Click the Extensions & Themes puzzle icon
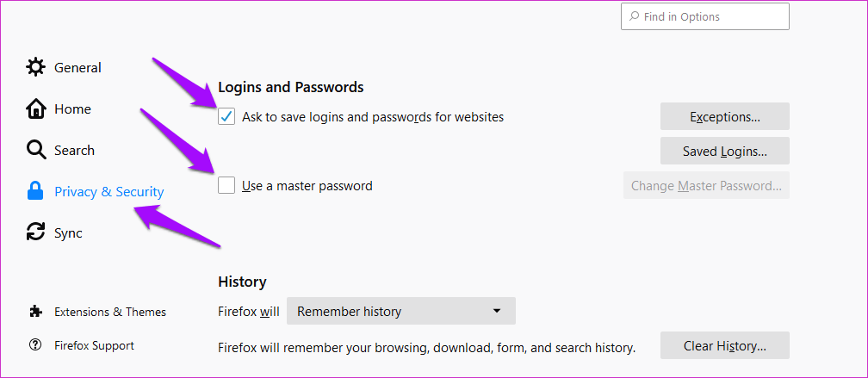 coord(35,312)
